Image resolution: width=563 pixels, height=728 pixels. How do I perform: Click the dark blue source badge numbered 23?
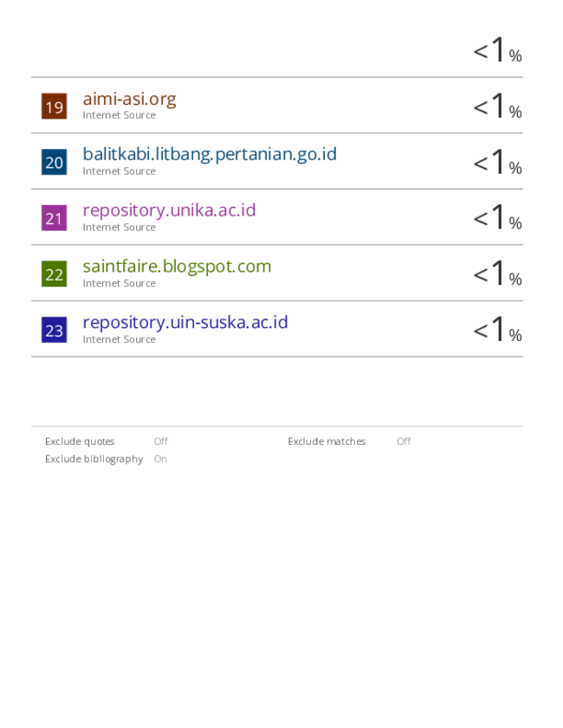[x=54, y=330]
